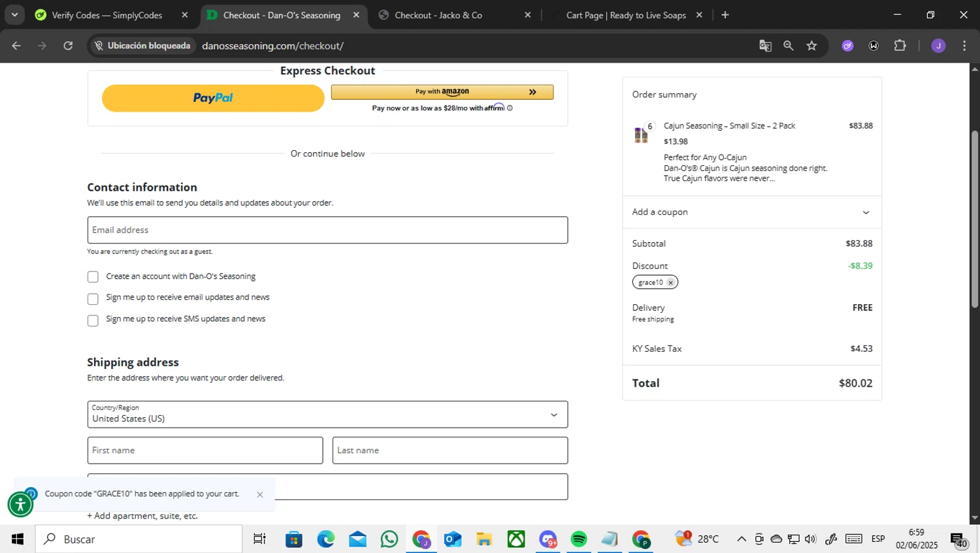
Task: Close the Jacko & Co tab
Action: 528,15
